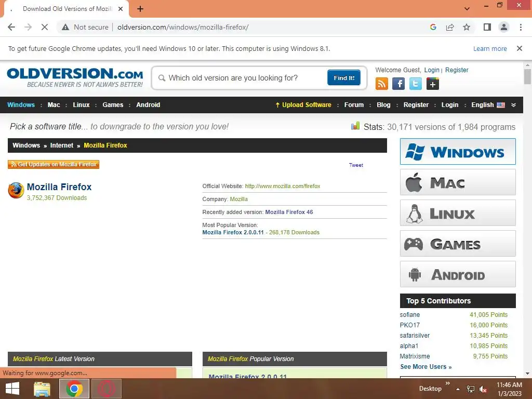Click the black plus share icon

click(433, 84)
